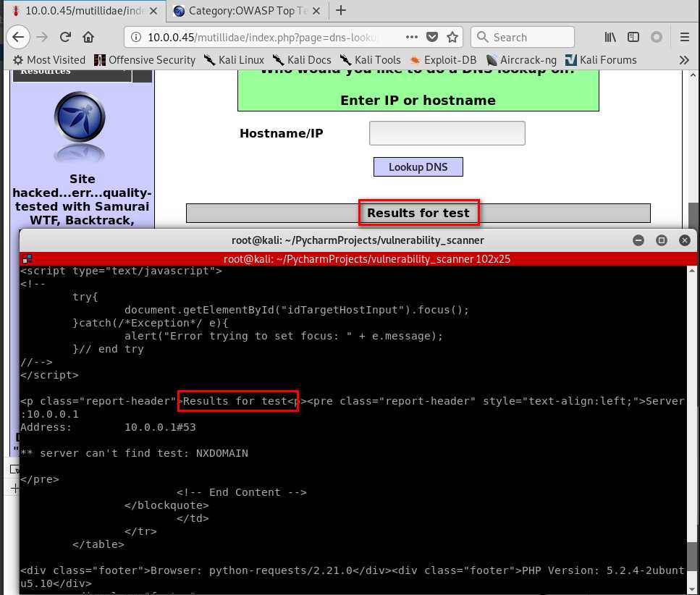Open the Library icon in toolbar

610,37
